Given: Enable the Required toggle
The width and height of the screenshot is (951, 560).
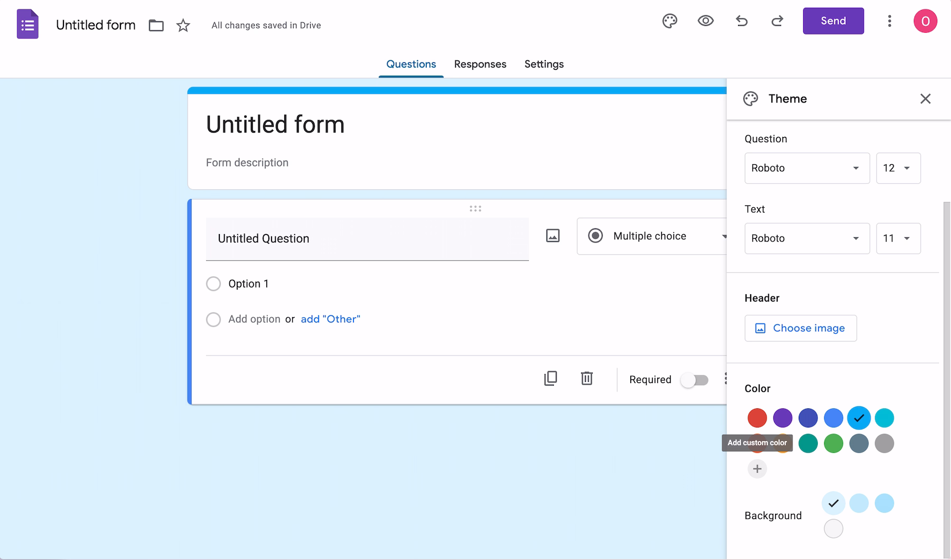Looking at the screenshot, I should pos(695,379).
